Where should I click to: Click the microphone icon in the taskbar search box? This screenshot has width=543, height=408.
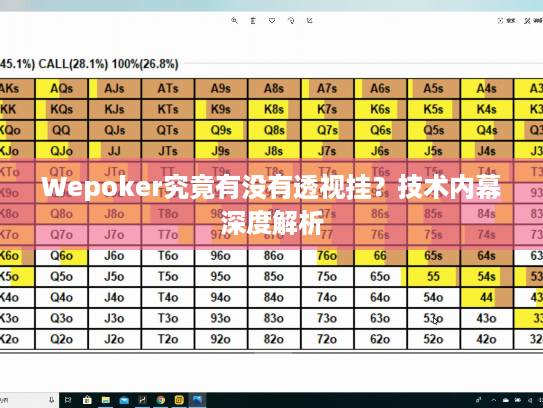tap(51, 400)
